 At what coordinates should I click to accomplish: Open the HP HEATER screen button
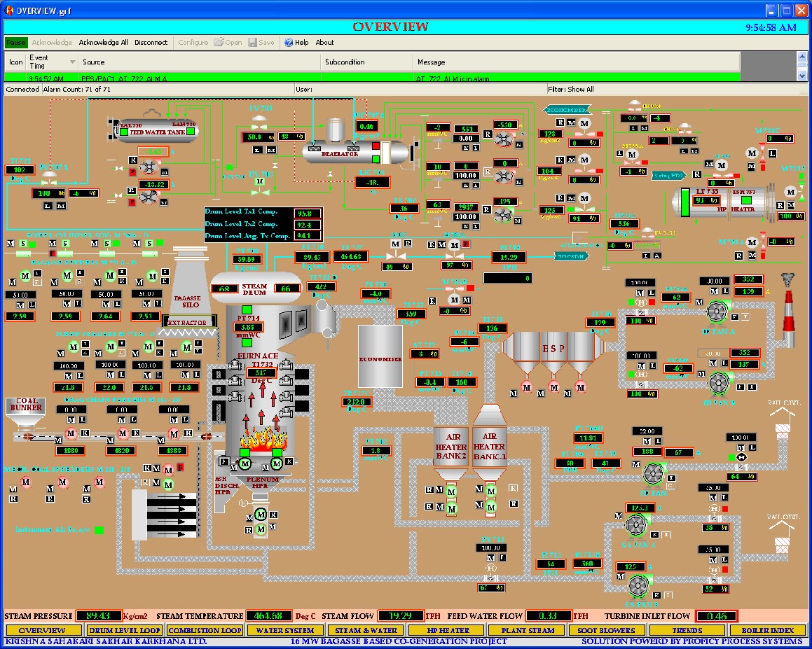[x=446, y=630]
